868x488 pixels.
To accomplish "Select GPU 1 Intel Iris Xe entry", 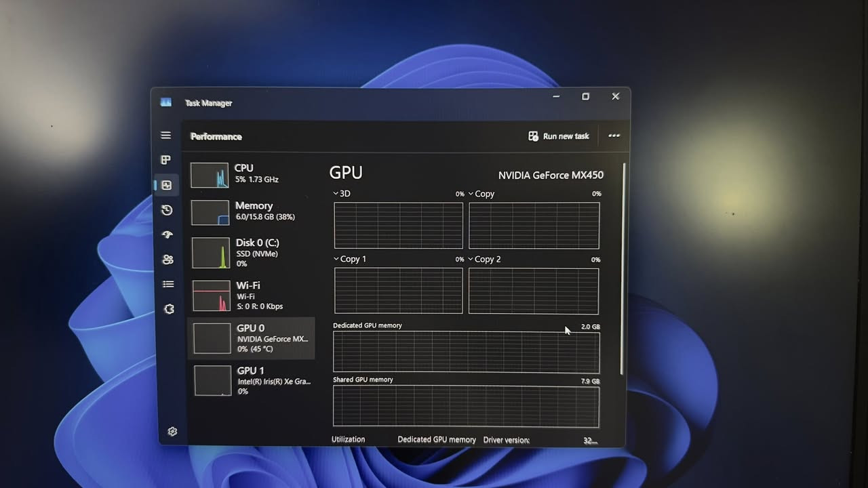I will (252, 380).
